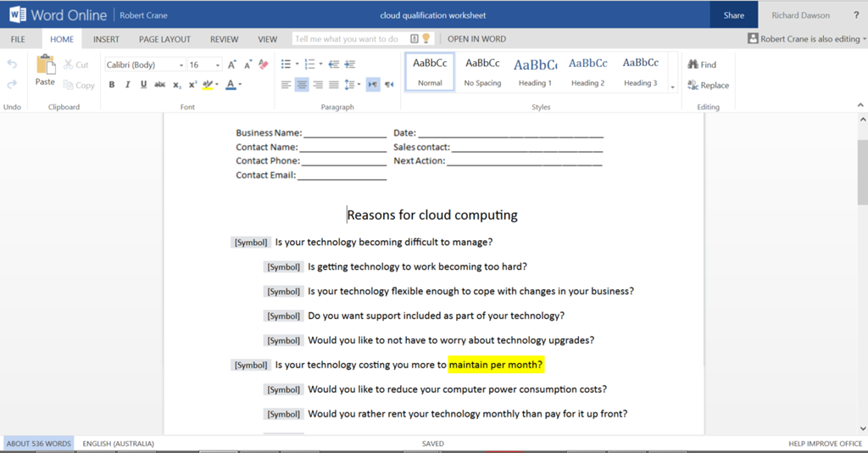Open the font size 16 dropdown

tap(217, 65)
